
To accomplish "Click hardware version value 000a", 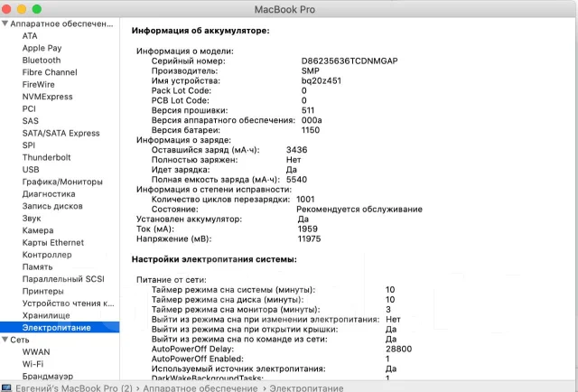I will tap(312, 120).
